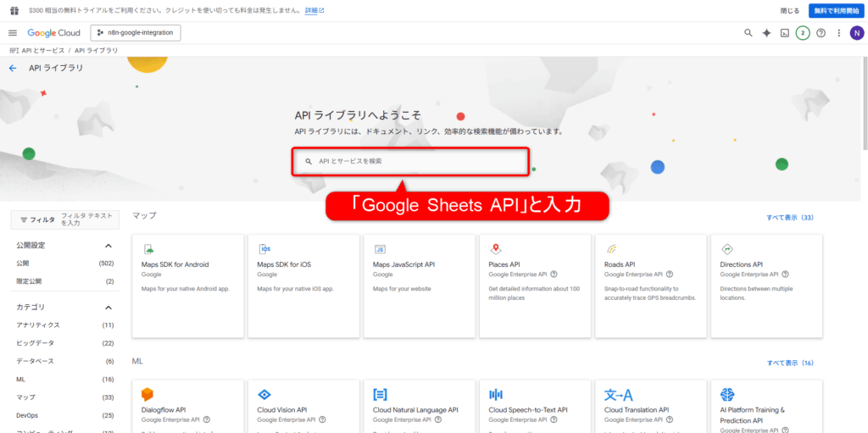Collapse the 公開設定 filter section
Viewport: 868px width, 433px height.
tap(108, 246)
